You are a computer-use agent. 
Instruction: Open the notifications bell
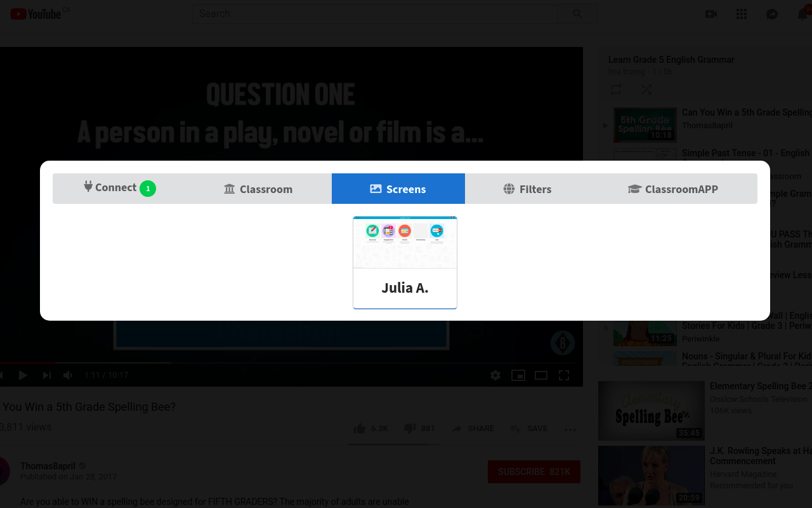click(x=802, y=13)
